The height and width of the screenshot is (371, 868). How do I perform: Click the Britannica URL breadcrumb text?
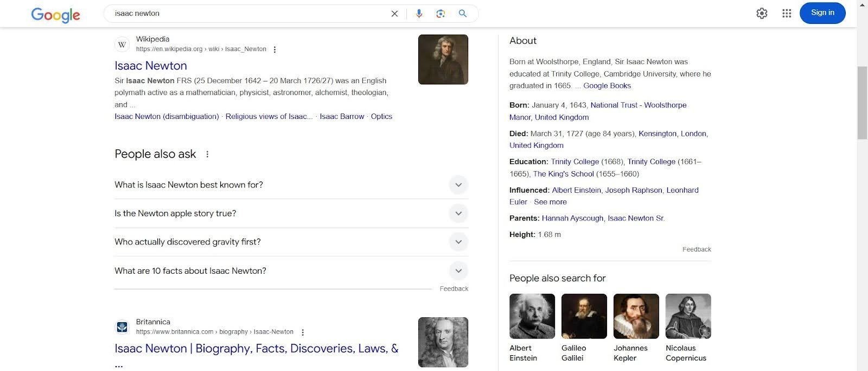tap(215, 332)
